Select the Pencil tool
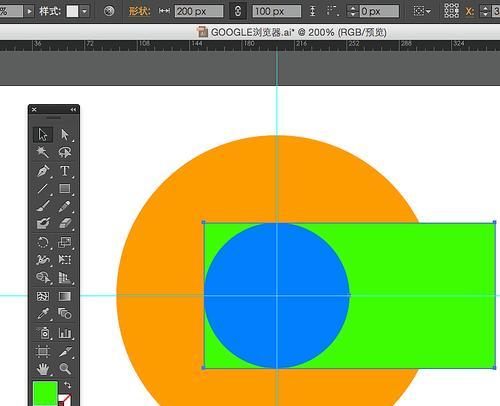 (65, 206)
